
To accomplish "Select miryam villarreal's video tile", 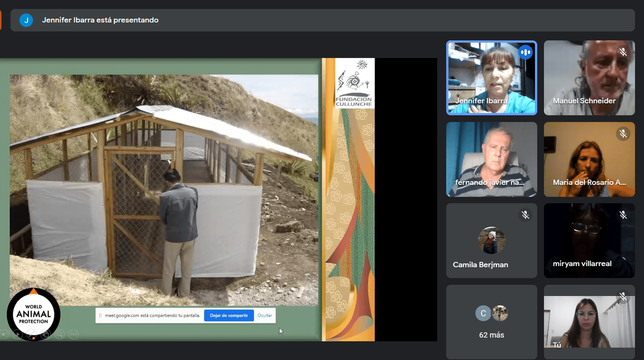I will [x=589, y=241].
